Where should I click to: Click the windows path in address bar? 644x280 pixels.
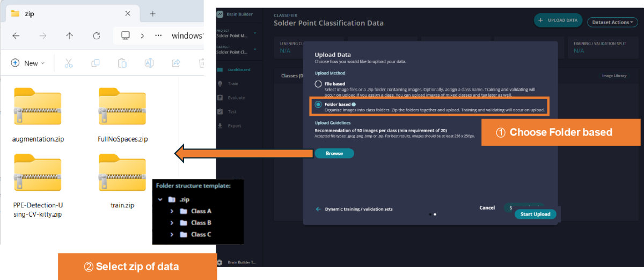(x=188, y=36)
